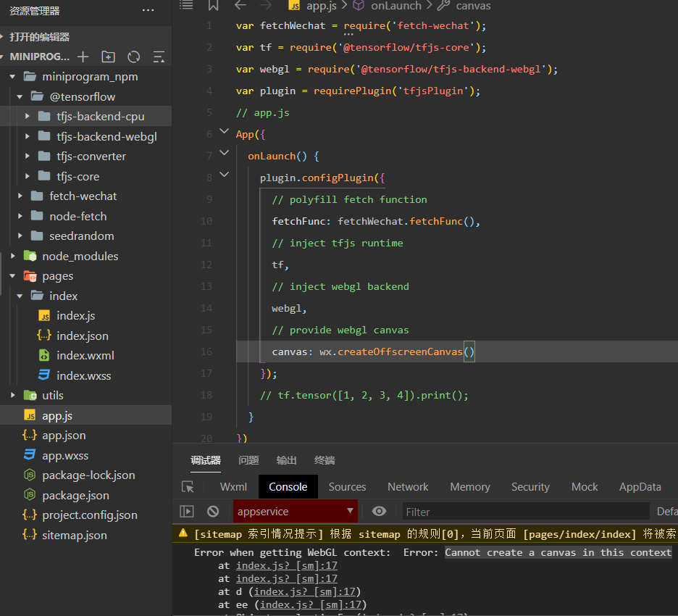The image size is (678, 616).
Task: Open the Memory devtools tab
Action: [x=470, y=487]
